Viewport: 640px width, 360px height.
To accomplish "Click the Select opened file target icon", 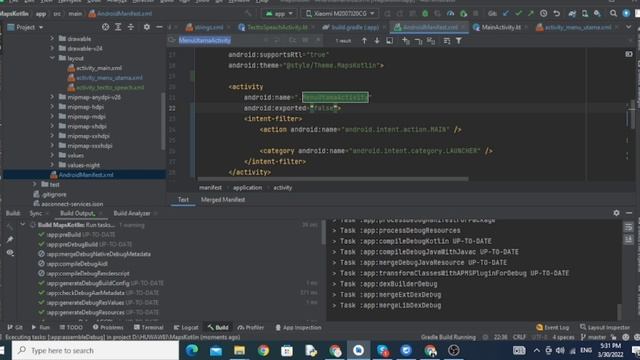I will 105,27.
